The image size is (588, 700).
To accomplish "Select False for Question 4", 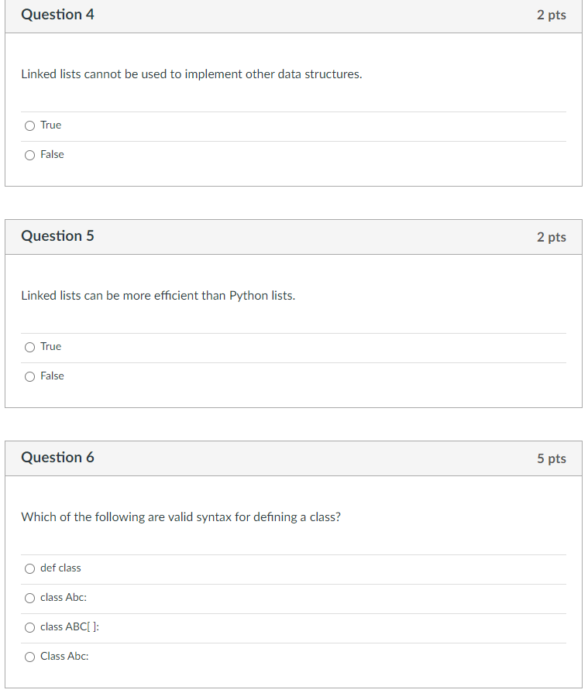I will click(x=29, y=154).
